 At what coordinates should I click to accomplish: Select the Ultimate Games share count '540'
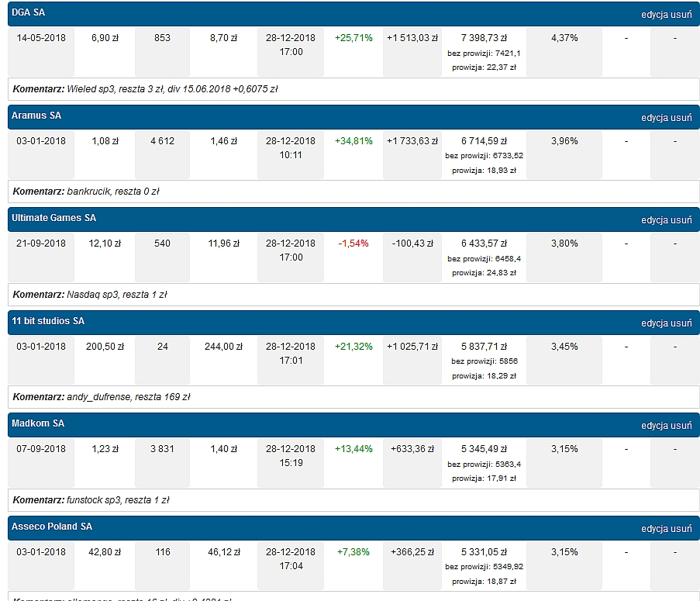coord(162,244)
